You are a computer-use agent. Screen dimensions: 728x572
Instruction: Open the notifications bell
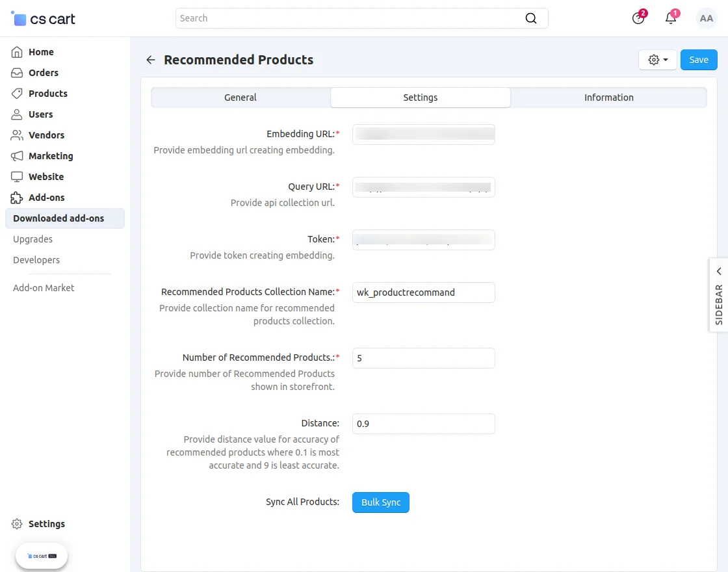tap(670, 18)
